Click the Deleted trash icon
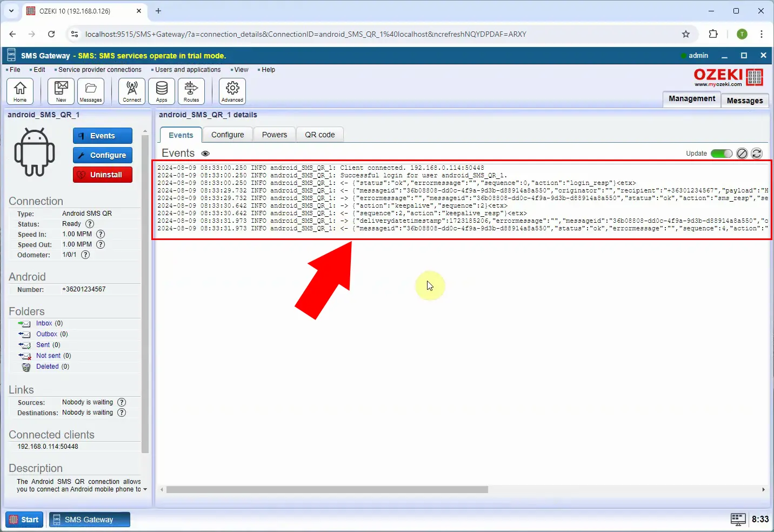774x532 pixels. [26, 367]
